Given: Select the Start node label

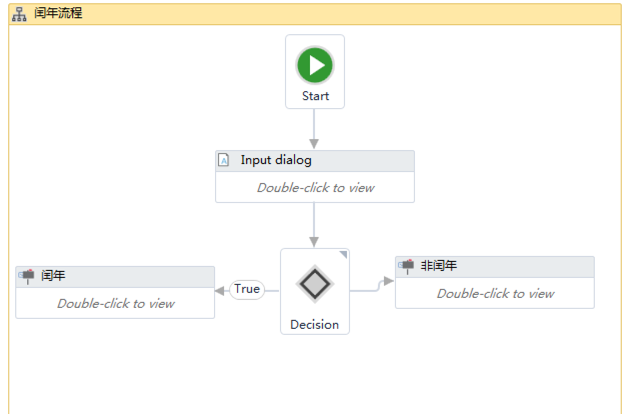Looking at the screenshot, I should [x=315, y=97].
